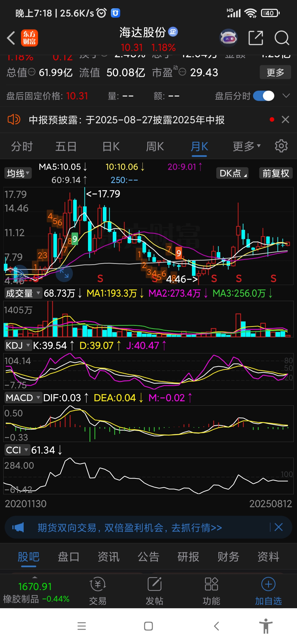Open the 资讯 tab
The height and width of the screenshot is (644, 297).
click(x=109, y=557)
